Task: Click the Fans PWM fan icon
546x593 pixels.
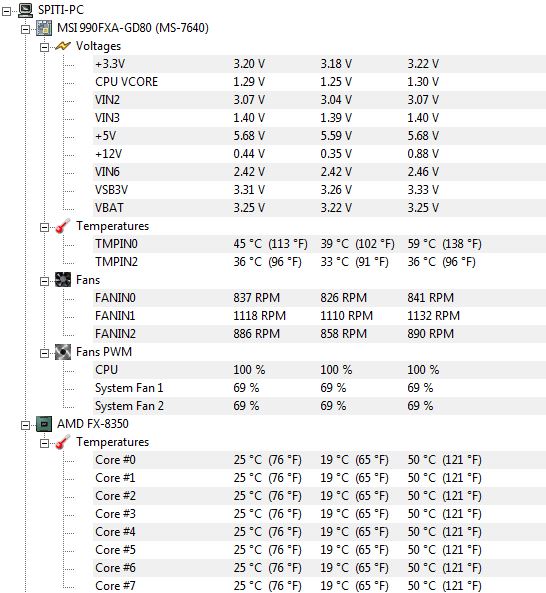Action: click(63, 352)
